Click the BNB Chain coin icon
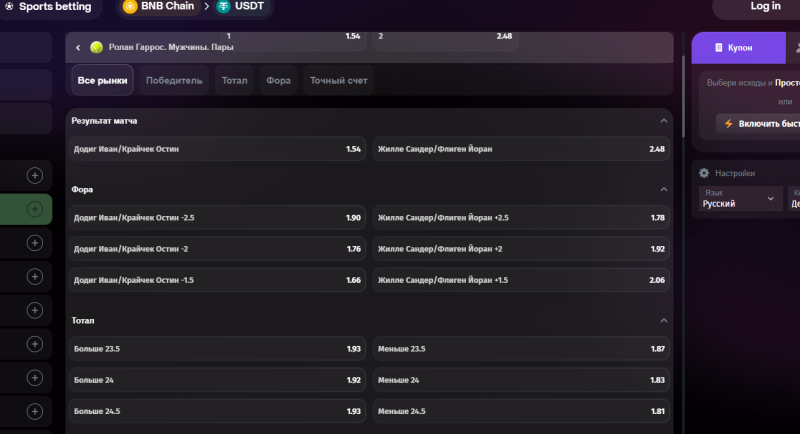The height and width of the screenshot is (434, 800). pos(130,6)
